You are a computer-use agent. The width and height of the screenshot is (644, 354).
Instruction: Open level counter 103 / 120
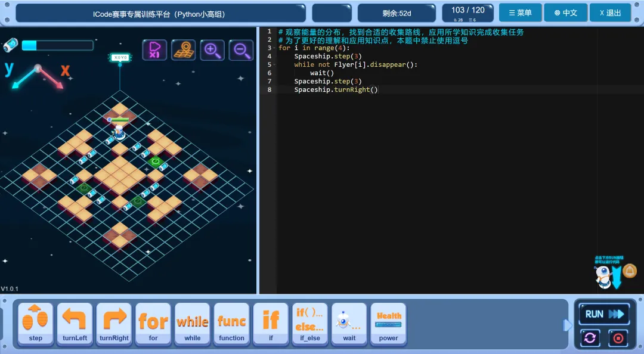[468, 13]
